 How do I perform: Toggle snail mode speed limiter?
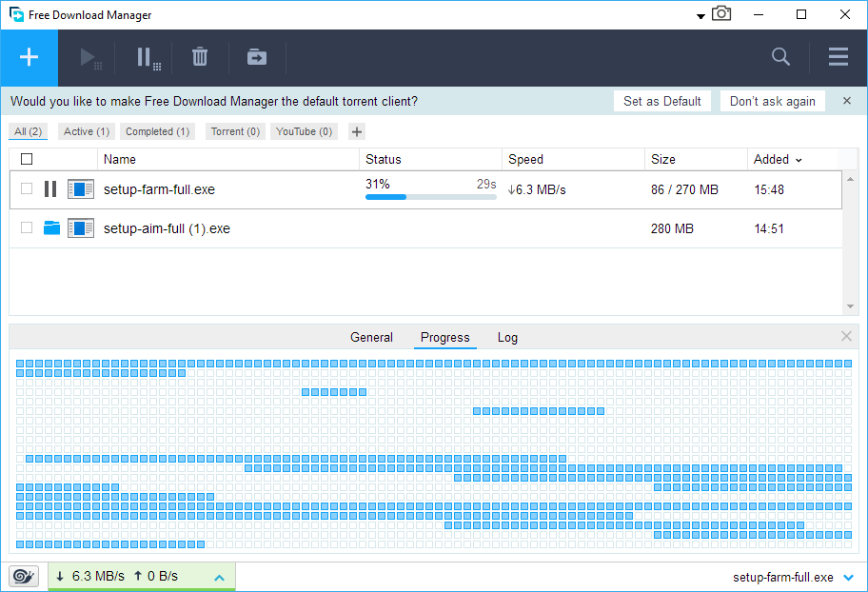tap(24, 577)
